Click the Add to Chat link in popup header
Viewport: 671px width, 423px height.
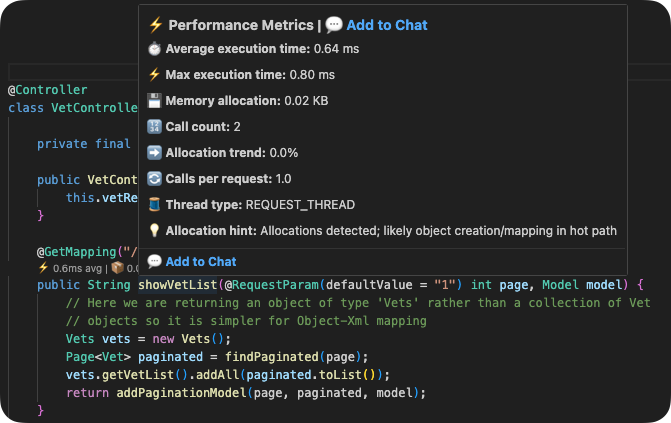[386, 25]
